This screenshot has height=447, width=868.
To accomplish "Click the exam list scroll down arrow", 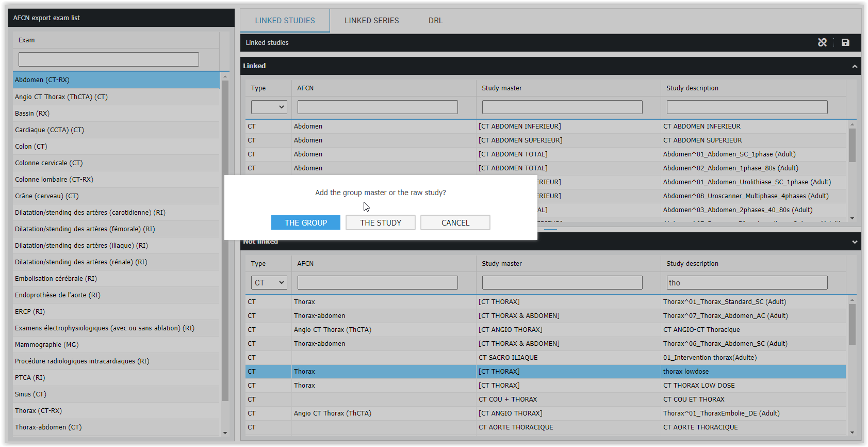I will click(225, 433).
